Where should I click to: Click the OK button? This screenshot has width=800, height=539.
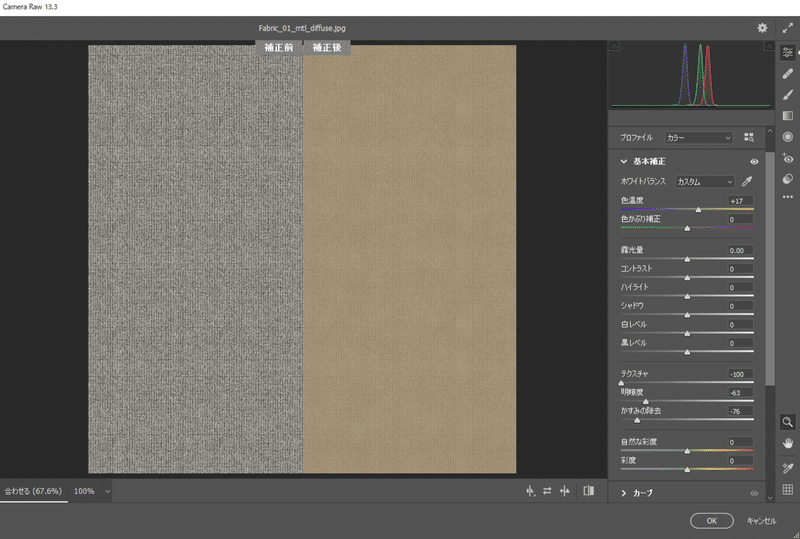click(x=712, y=521)
